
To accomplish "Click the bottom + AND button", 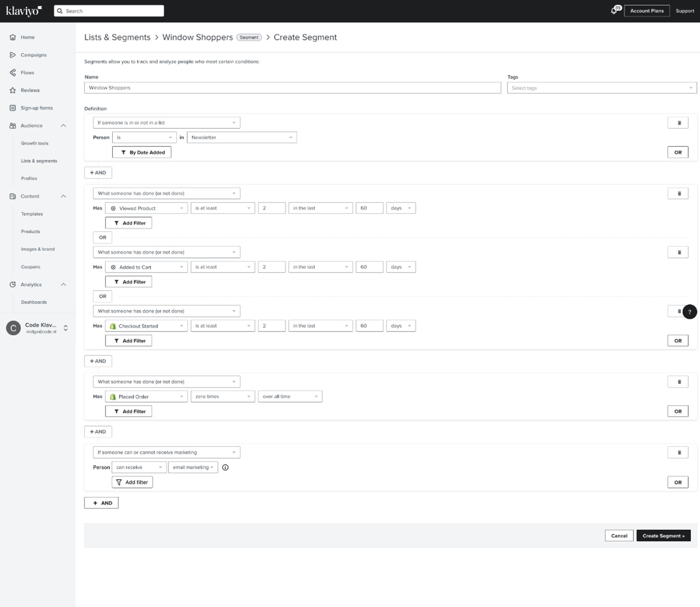I will tap(101, 503).
